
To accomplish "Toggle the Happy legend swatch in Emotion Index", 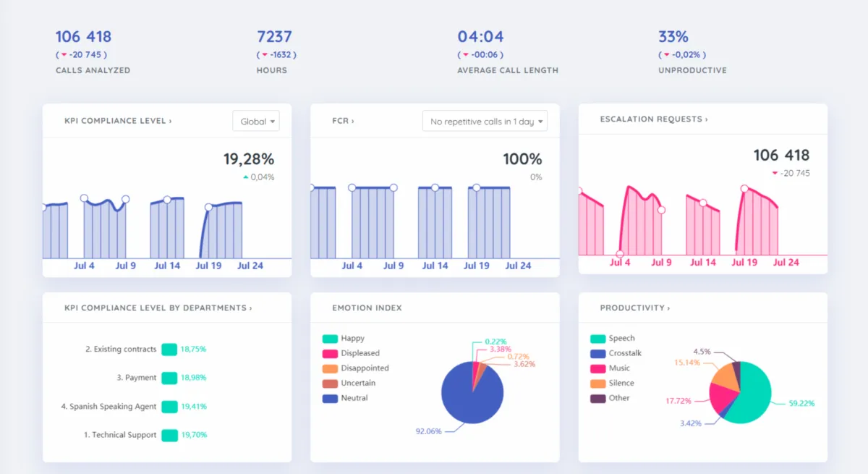I will [330, 338].
